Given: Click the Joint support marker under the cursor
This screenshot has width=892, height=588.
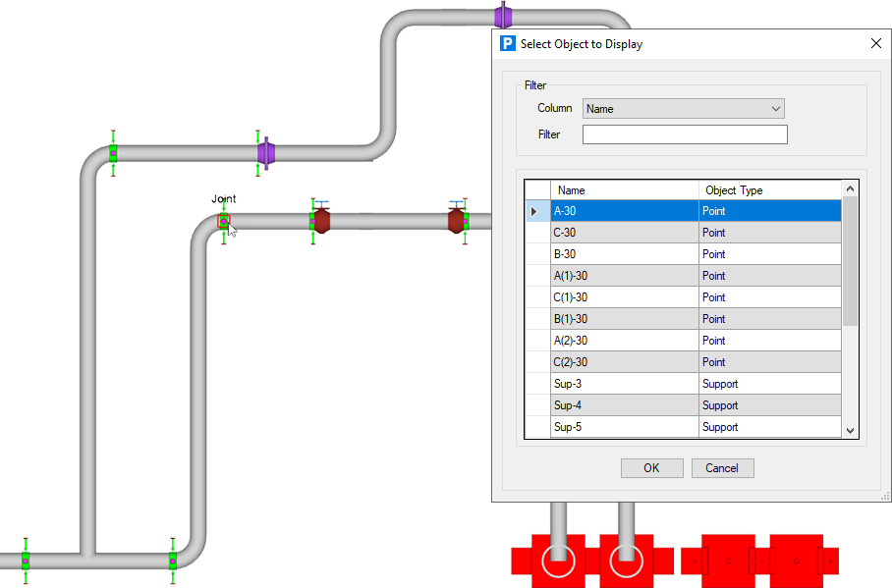Looking at the screenshot, I should point(224,221).
